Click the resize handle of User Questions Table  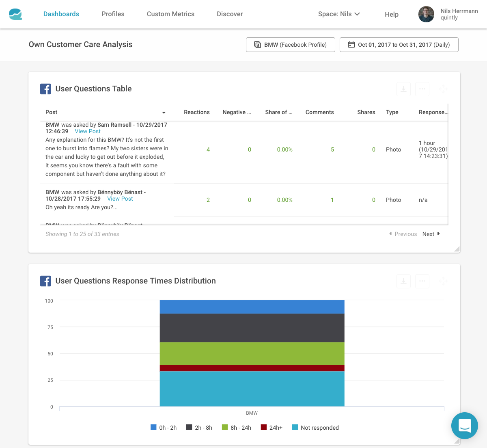click(x=457, y=249)
